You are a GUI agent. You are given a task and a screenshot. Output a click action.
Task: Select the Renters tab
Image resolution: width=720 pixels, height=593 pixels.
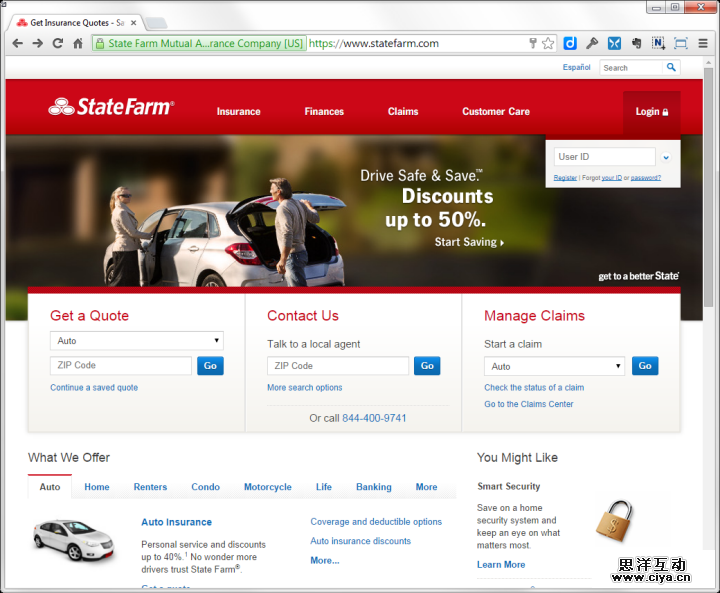click(x=150, y=487)
